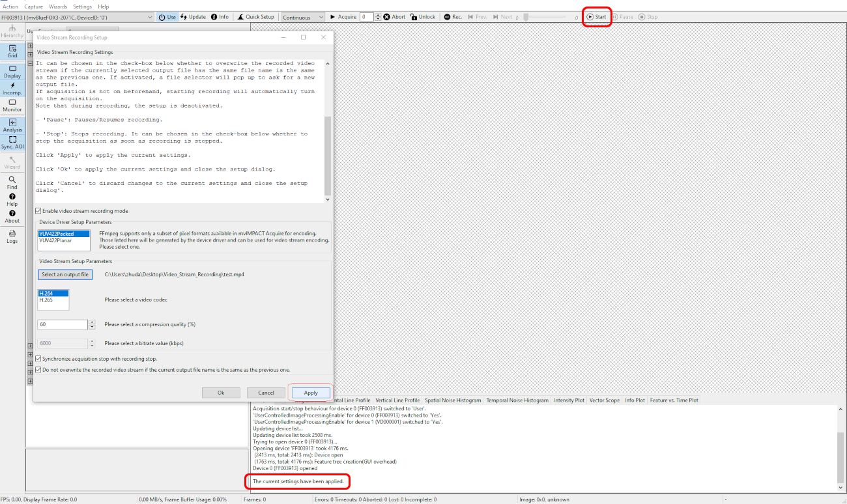Open the Wizards menu
This screenshot has height=504, width=847.
(58, 7)
